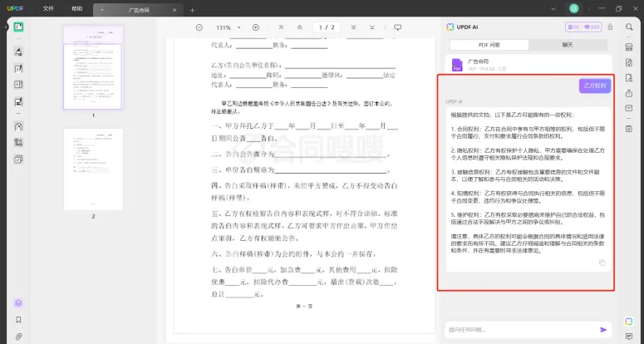The height and width of the screenshot is (344, 644).
Task: Click the search magnifier icon at top right
Action: (629, 27)
